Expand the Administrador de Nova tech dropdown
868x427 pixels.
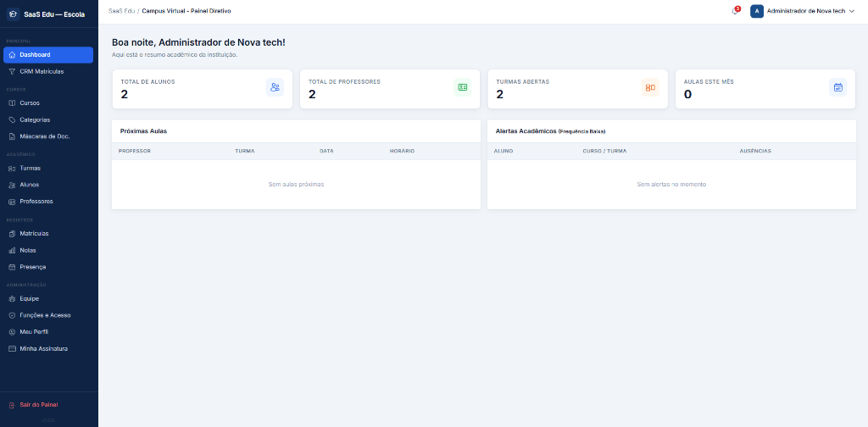tap(852, 11)
